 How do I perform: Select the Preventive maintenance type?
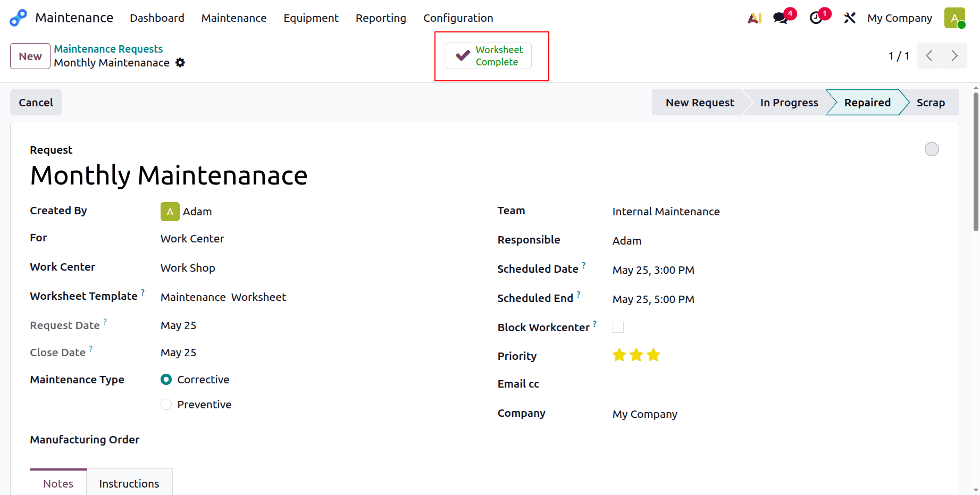(166, 405)
